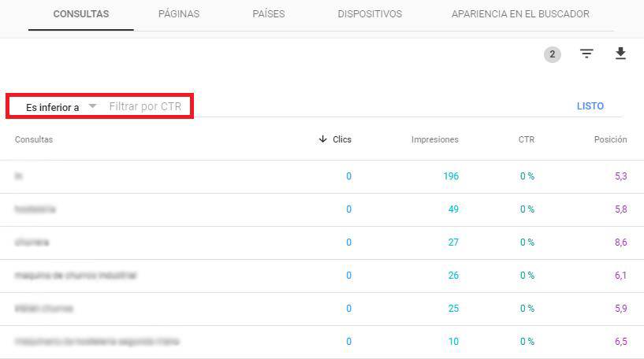Click the sort arrow beside Clics
The height and width of the screenshot is (359, 644).
click(x=322, y=139)
